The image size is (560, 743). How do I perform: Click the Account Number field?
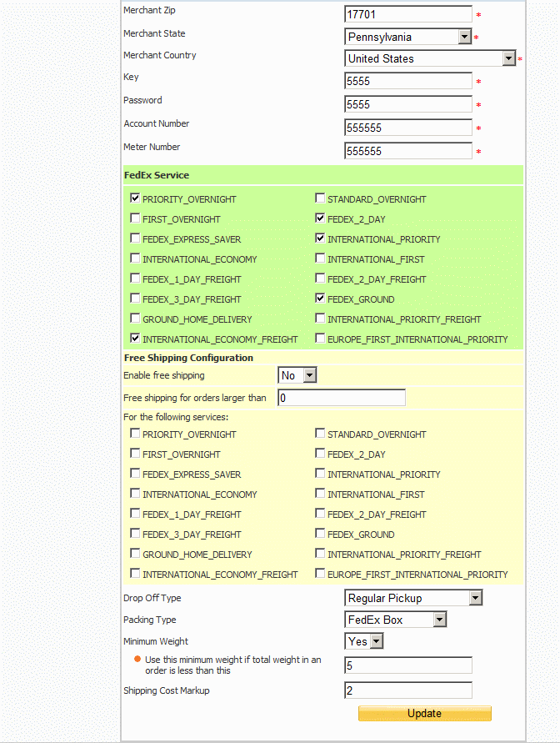pos(408,128)
